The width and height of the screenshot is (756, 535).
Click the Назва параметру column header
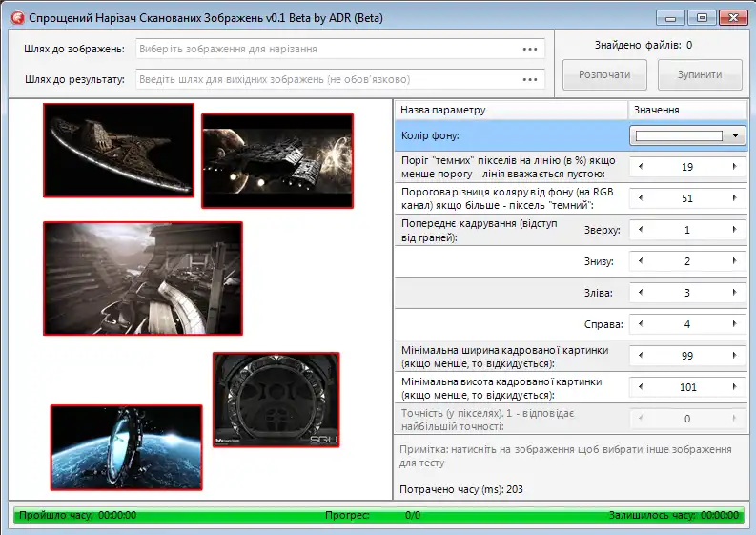click(x=511, y=110)
